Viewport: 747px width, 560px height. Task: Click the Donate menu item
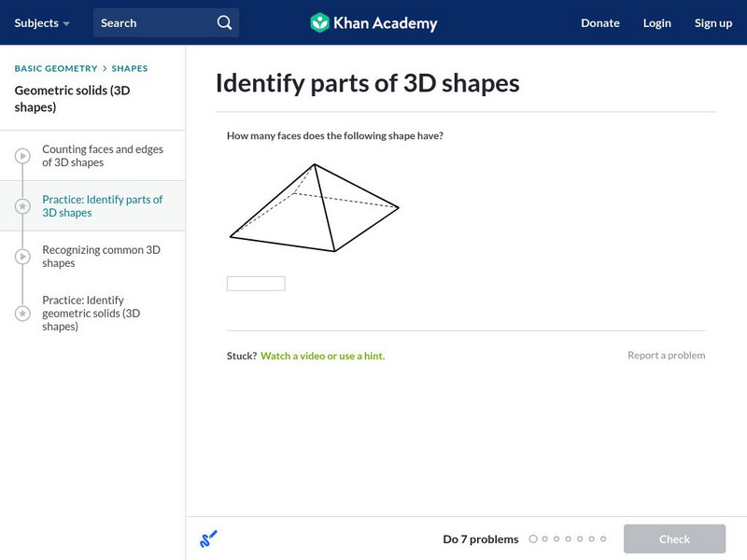point(599,22)
